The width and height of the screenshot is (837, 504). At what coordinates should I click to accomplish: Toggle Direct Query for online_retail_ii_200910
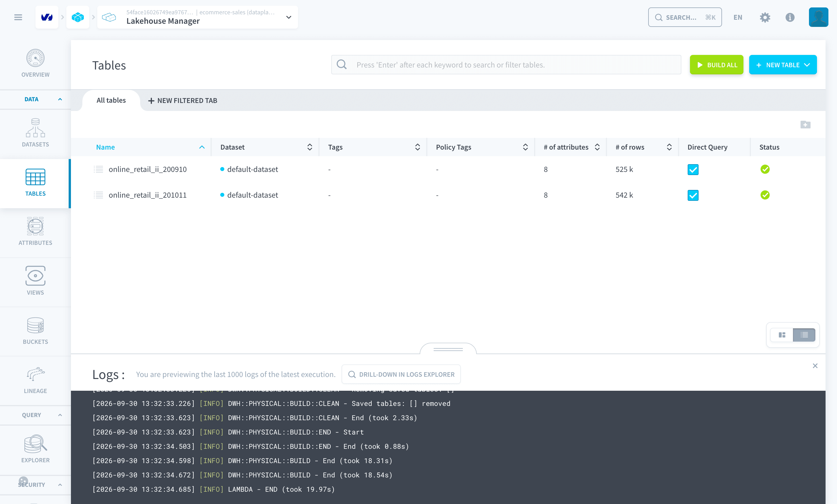click(x=693, y=169)
